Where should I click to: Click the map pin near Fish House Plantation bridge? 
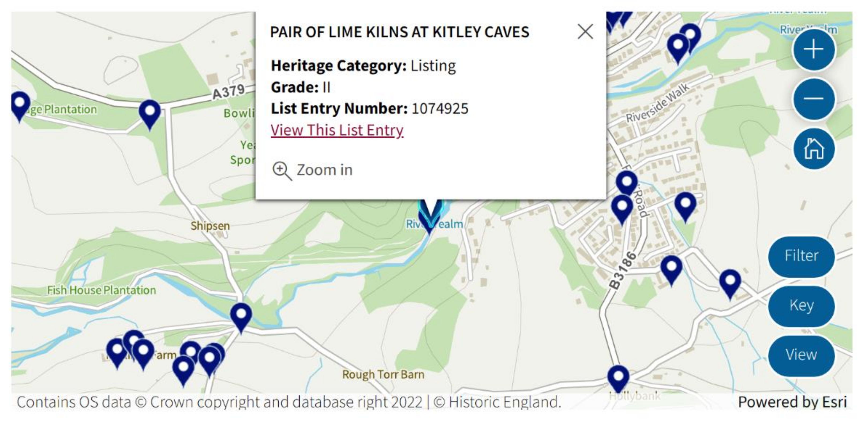[241, 315]
